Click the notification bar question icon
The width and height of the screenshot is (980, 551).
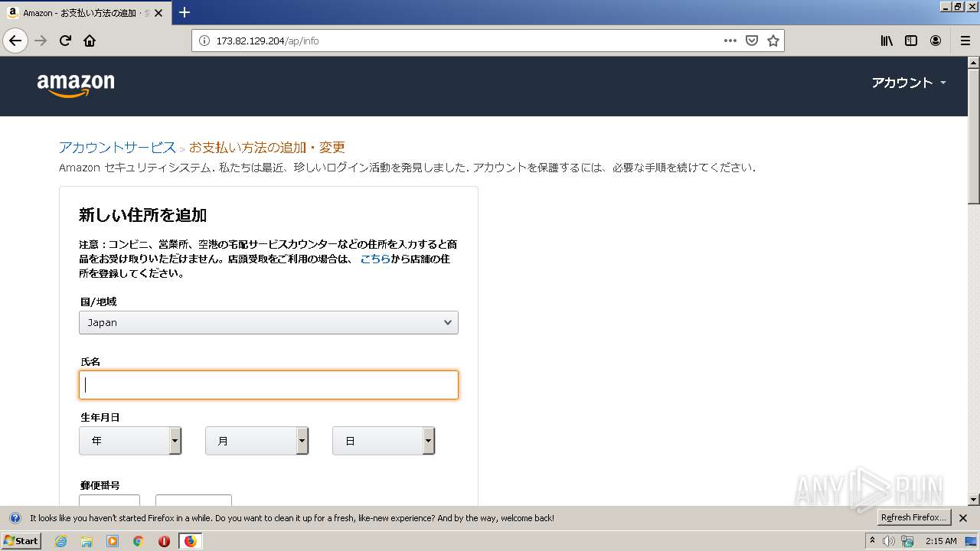15,518
